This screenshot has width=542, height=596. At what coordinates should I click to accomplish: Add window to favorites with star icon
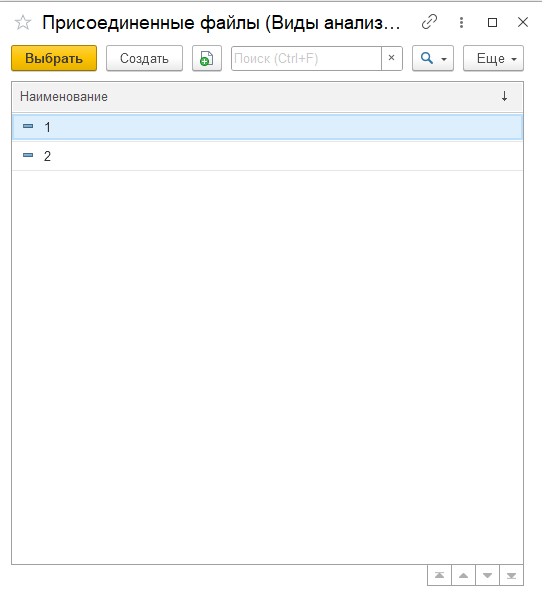click(23, 22)
